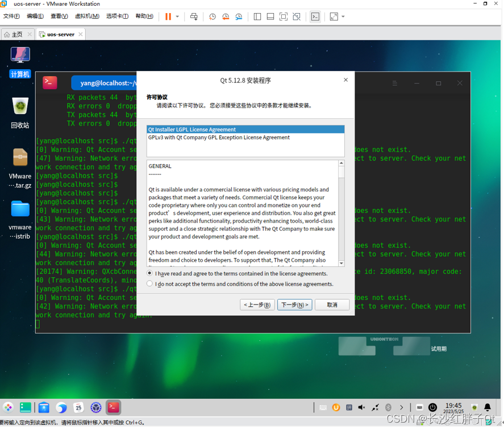Expand the stretch display dropdown arrow
This screenshot has width=504, height=430.
point(343,16)
